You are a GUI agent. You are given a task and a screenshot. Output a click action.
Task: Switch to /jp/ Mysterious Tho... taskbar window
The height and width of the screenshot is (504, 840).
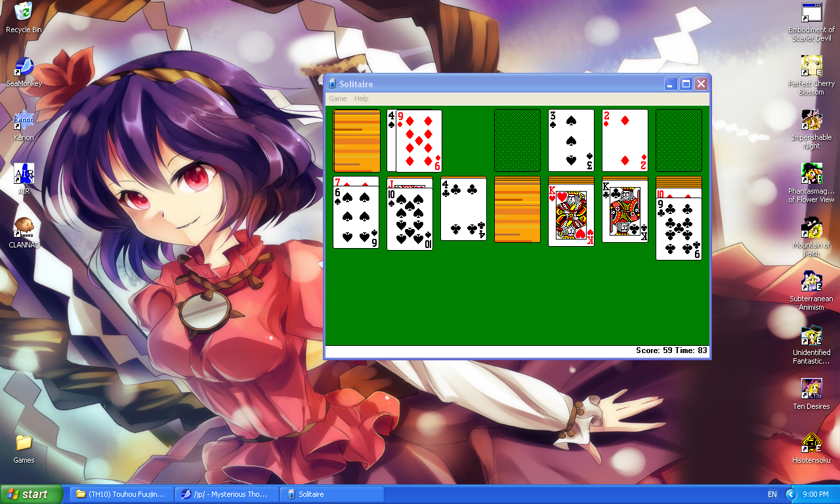[227, 494]
